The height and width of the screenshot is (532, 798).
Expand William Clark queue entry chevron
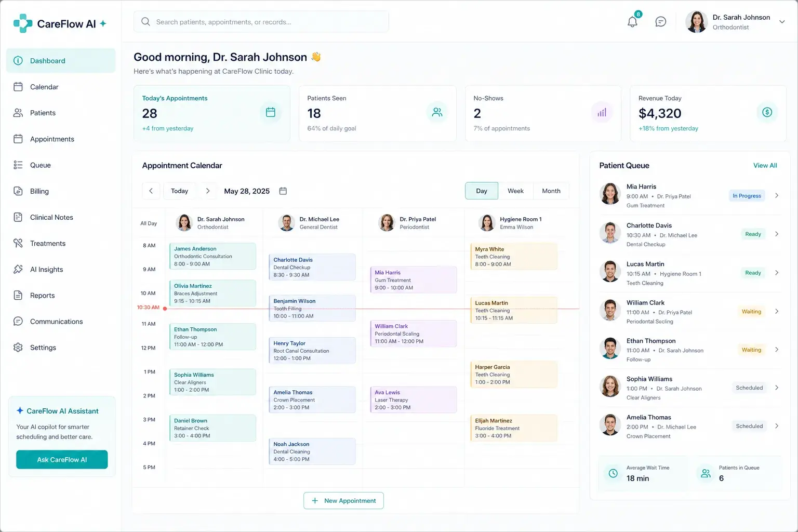(x=777, y=312)
